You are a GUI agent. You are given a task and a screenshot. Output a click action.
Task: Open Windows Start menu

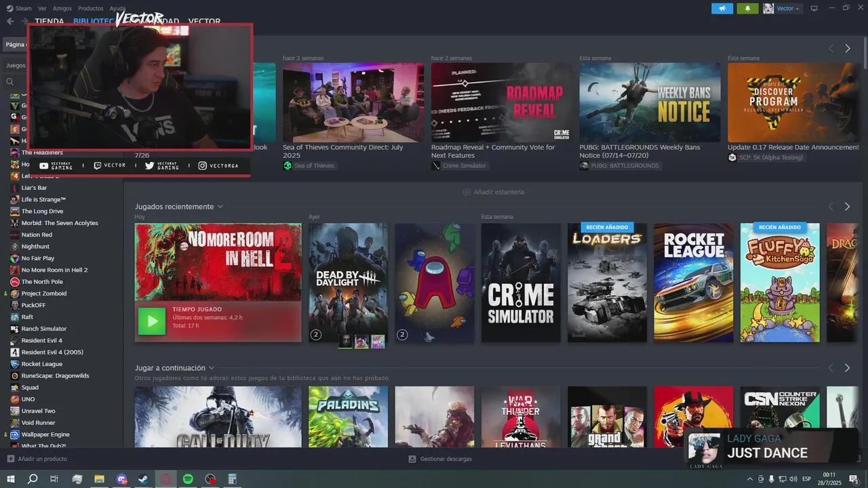pos(11,479)
